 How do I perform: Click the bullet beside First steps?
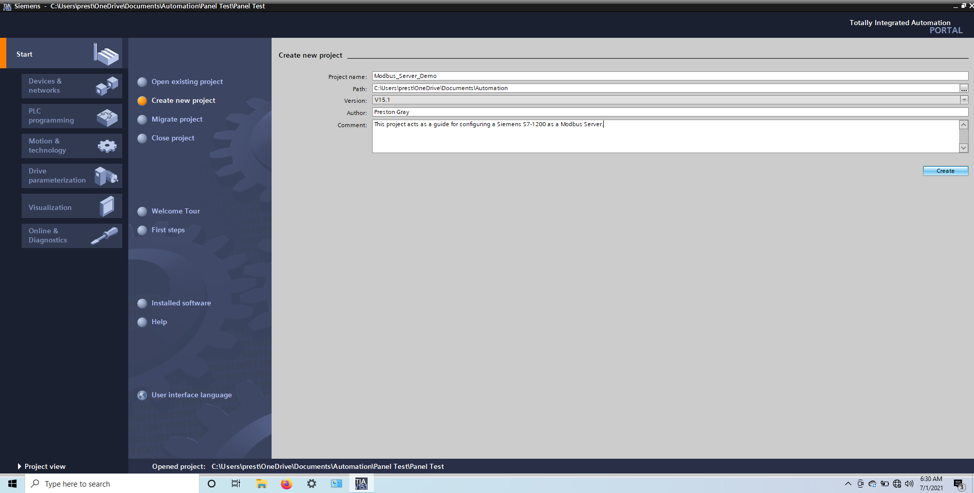tap(142, 230)
